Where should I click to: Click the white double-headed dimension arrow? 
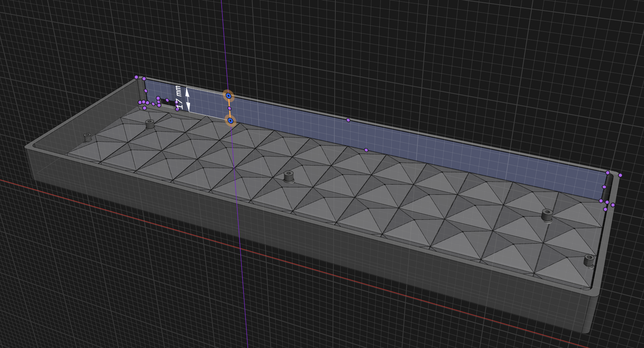click(x=188, y=100)
